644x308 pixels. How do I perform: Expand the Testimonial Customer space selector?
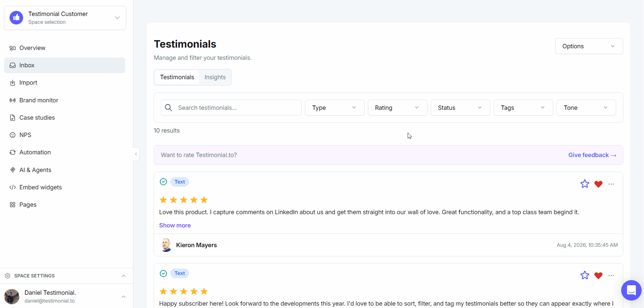point(65,18)
